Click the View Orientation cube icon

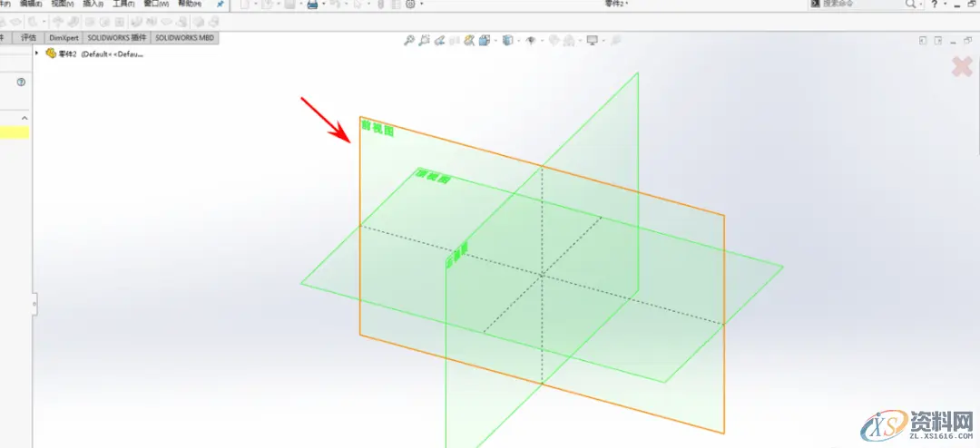[485, 41]
